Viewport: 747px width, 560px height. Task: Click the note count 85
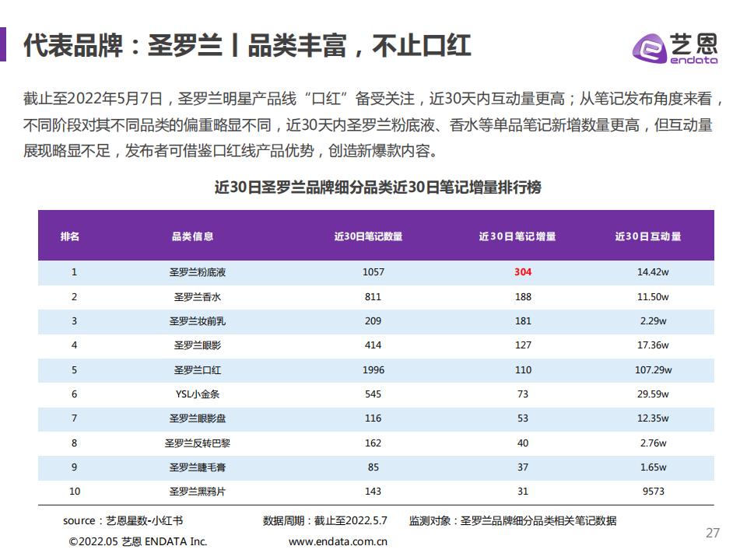[x=373, y=467]
